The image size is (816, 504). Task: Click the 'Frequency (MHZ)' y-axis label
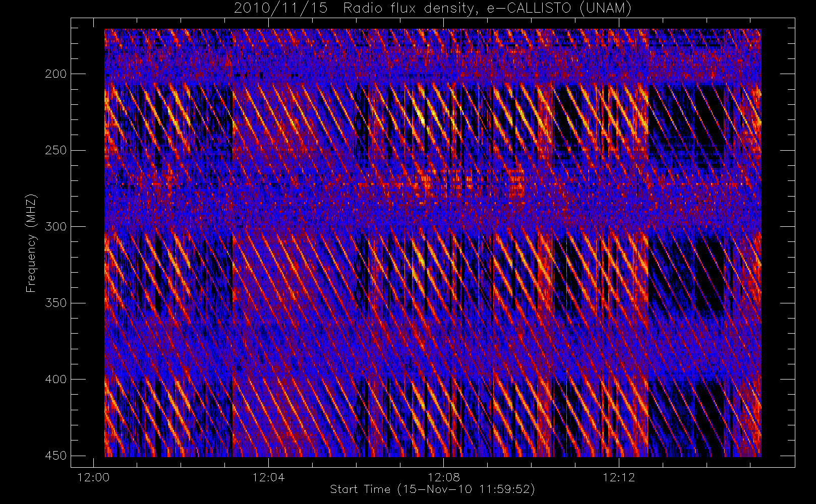click(x=31, y=243)
